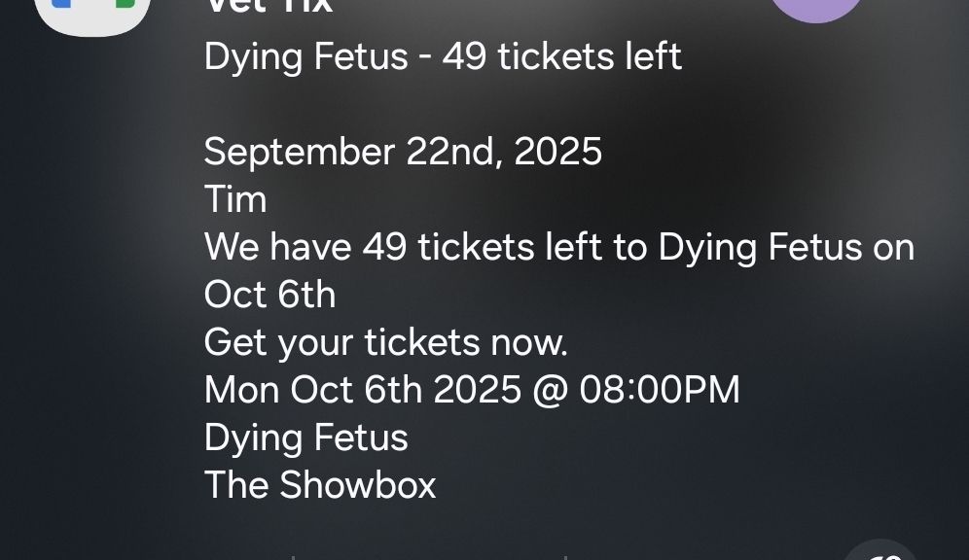Tap the 'Dying Fetus' event name line
The image size is (969, 560).
tap(305, 438)
